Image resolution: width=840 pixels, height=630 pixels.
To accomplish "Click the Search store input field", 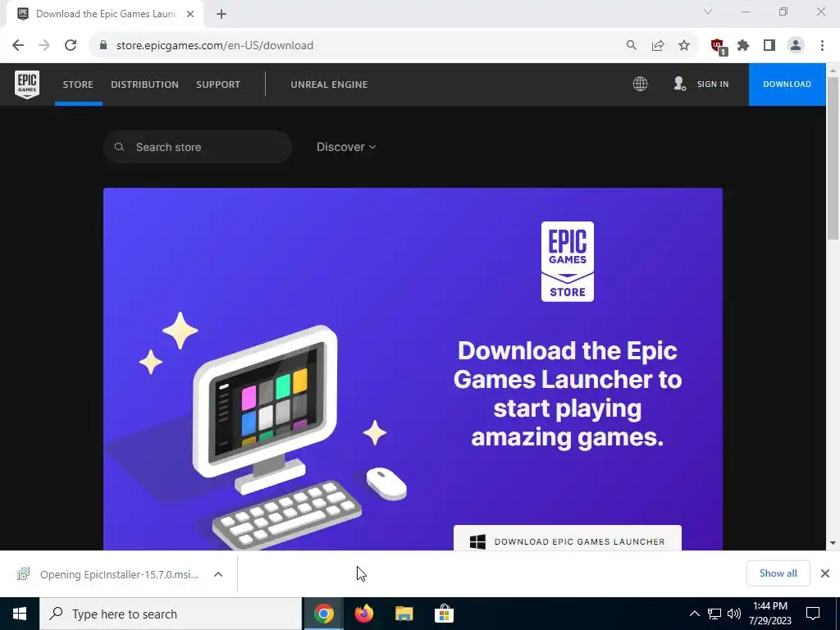I will pyautogui.click(x=198, y=147).
